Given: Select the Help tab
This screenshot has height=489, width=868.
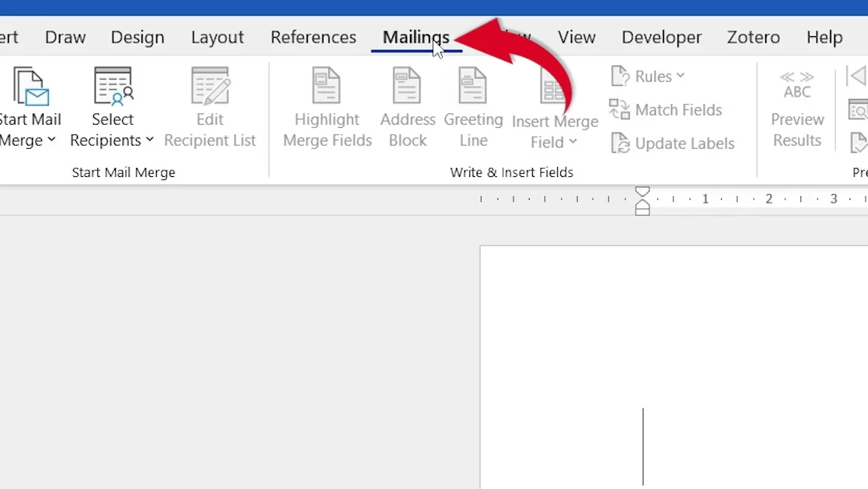Looking at the screenshot, I should click(825, 37).
